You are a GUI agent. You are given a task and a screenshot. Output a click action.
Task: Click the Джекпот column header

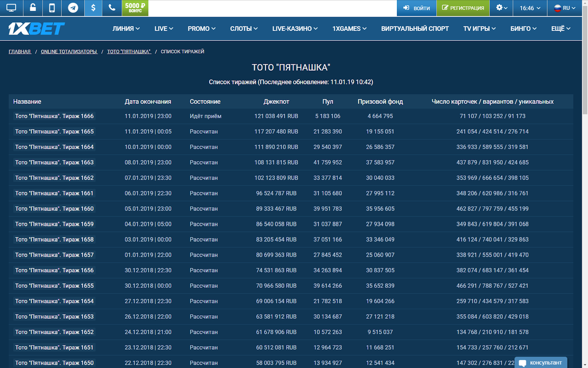pyautogui.click(x=276, y=102)
